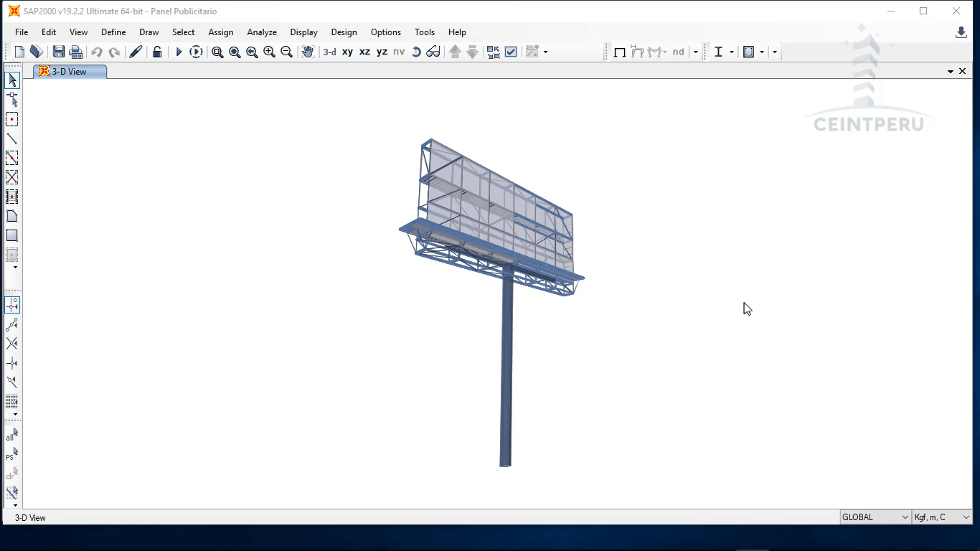Click the Perspective Toggle glasses icon

(433, 52)
